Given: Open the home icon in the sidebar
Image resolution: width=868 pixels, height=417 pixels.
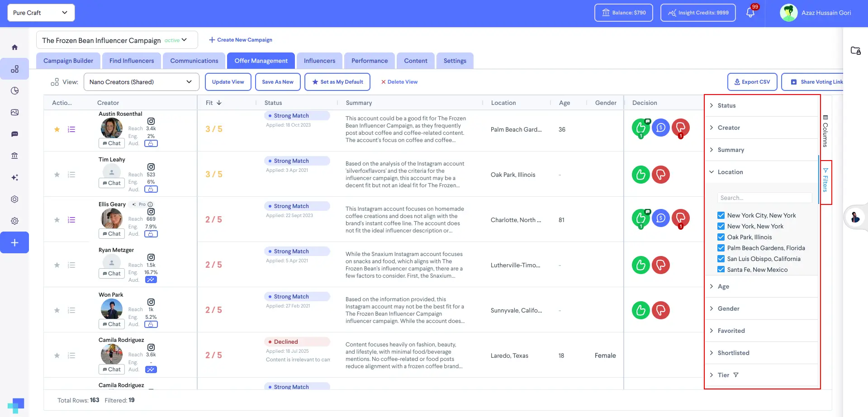Looking at the screenshot, I should (x=14, y=47).
